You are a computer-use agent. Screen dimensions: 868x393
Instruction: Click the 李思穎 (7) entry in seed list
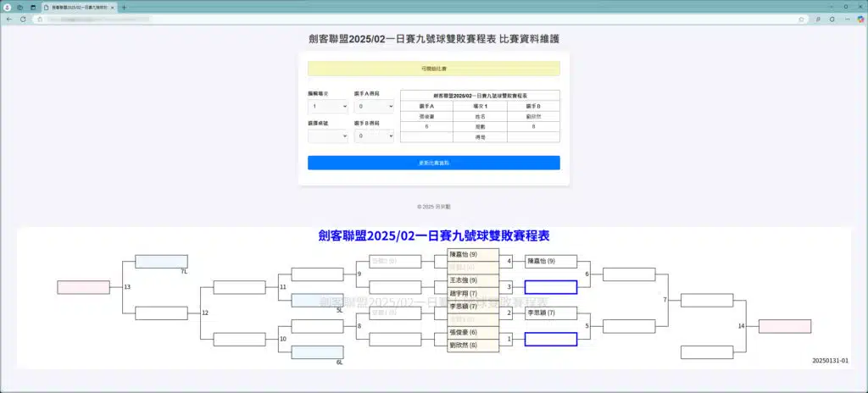473,306
